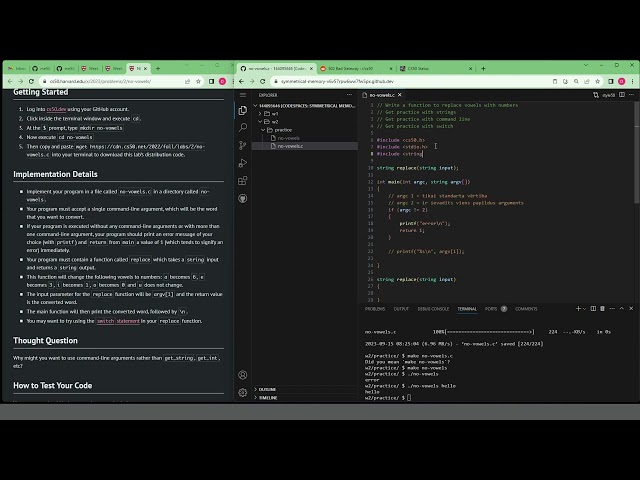This screenshot has height=480, width=640.
Task: Close the terminal panel
Action: [631, 309]
